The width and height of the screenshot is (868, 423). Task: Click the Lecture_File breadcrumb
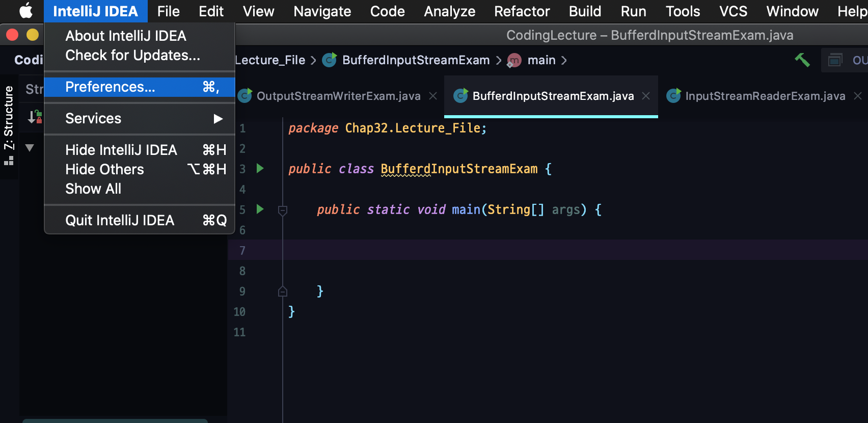pyautogui.click(x=270, y=60)
